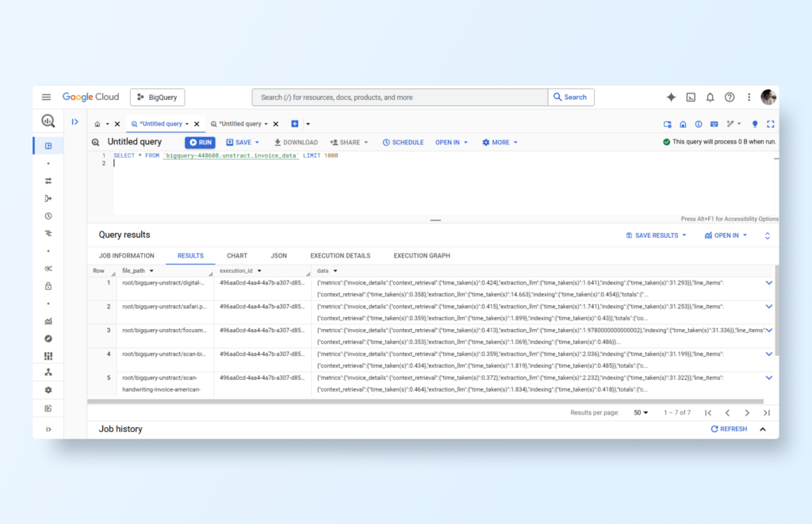Click the Gemini AI sparkle icon
Screen dimensions: 812x524
(x=671, y=97)
